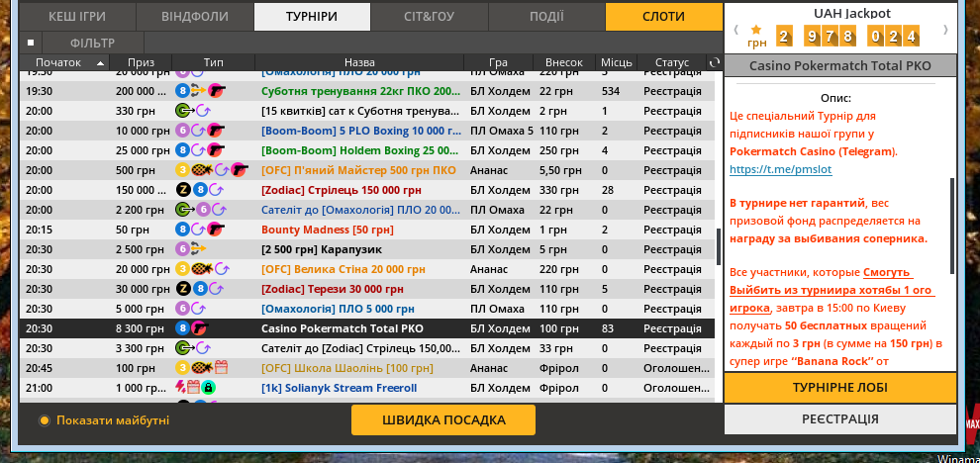The image size is (980, 463).
Task: Sort the list by Гра column header
Action: (x=498, y=62)
